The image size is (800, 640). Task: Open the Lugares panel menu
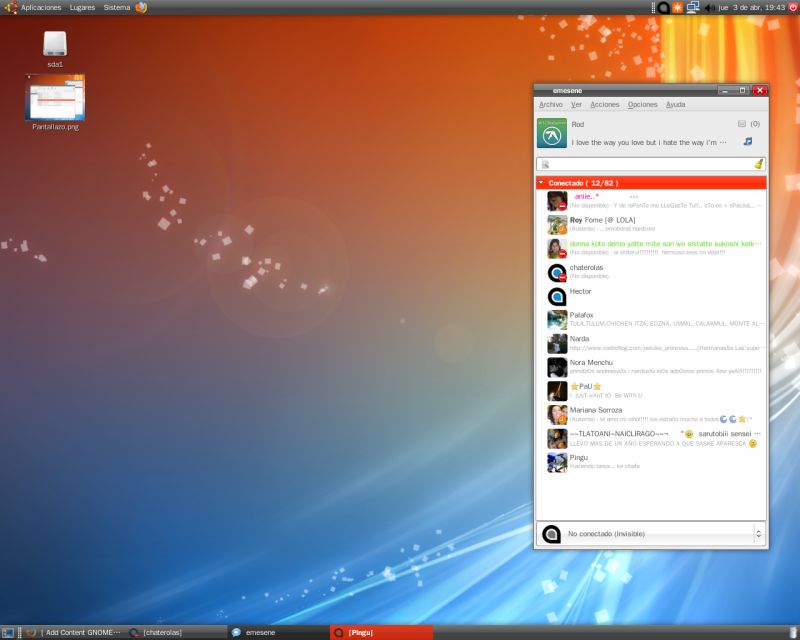pyautogui.click(x=82, y=8)
